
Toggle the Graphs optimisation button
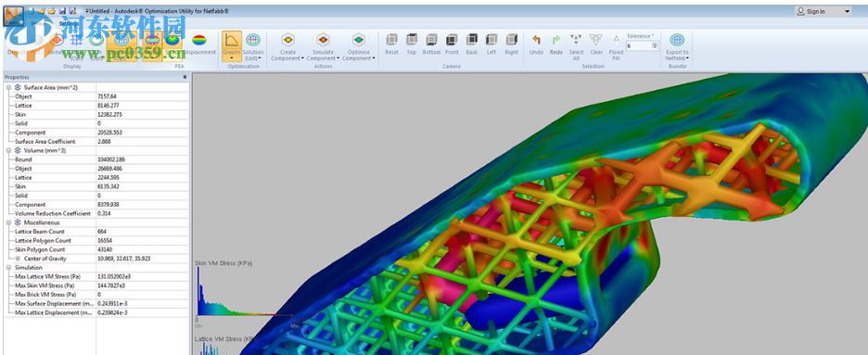tap(232, 45)
